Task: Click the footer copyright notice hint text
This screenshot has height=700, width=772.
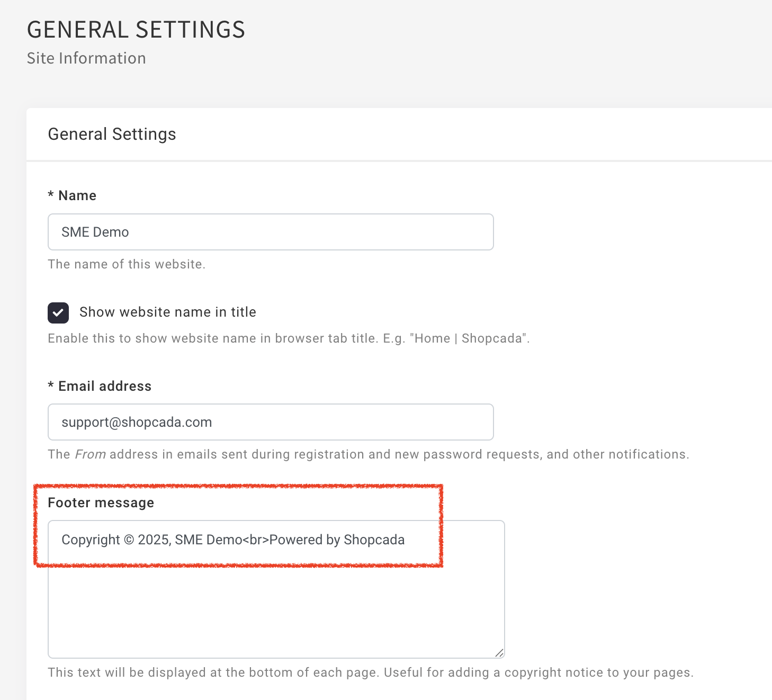Action: [371, 672]
